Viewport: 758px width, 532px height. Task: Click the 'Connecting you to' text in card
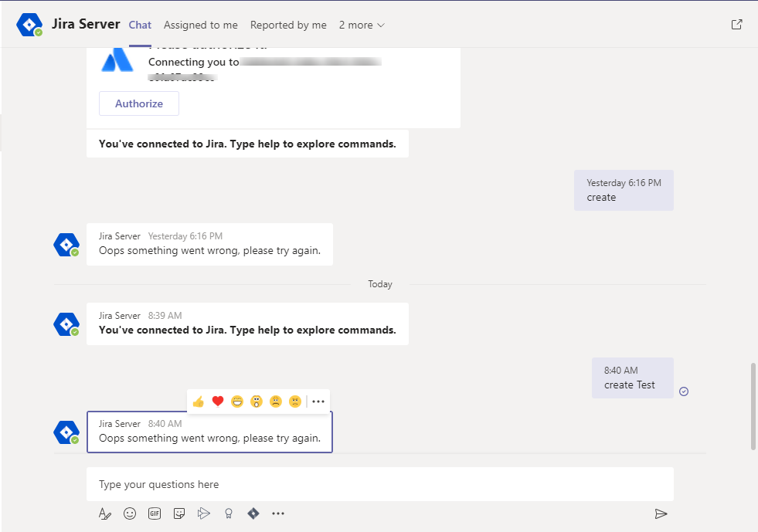tap(193, 62)
